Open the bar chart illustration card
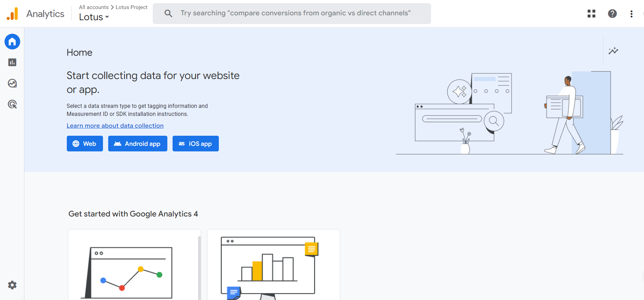Screen dimensions: 644x300 click(273, 265)
